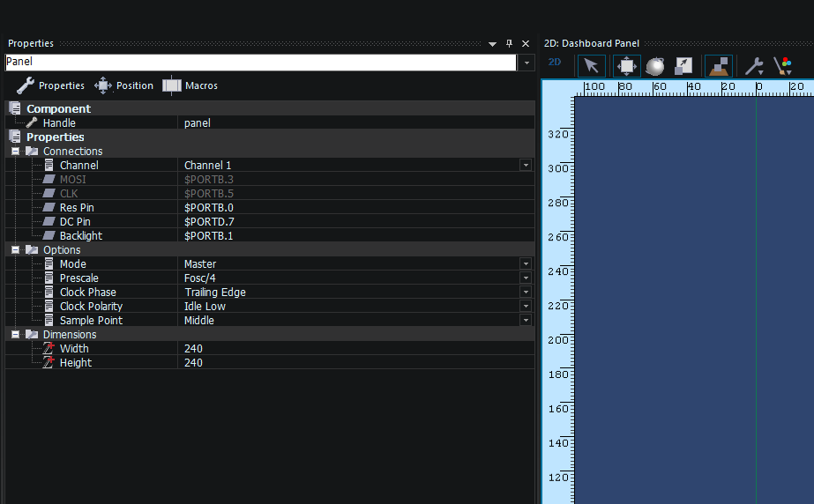814x504 pixels.
Task: Collapse the Connections group
Action: point(16,152)
